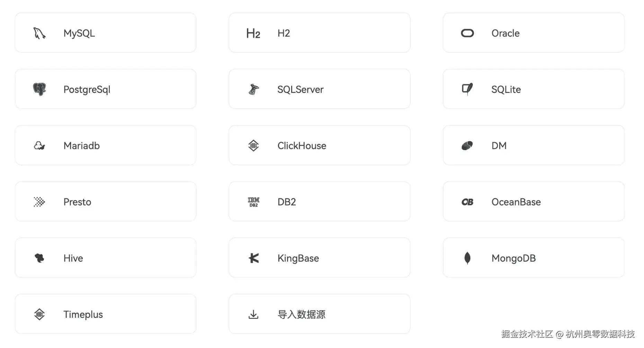This screenshot has width=644, height=348.
Task: Click the PostgreSql elephant icon
Action: point(39,89)
